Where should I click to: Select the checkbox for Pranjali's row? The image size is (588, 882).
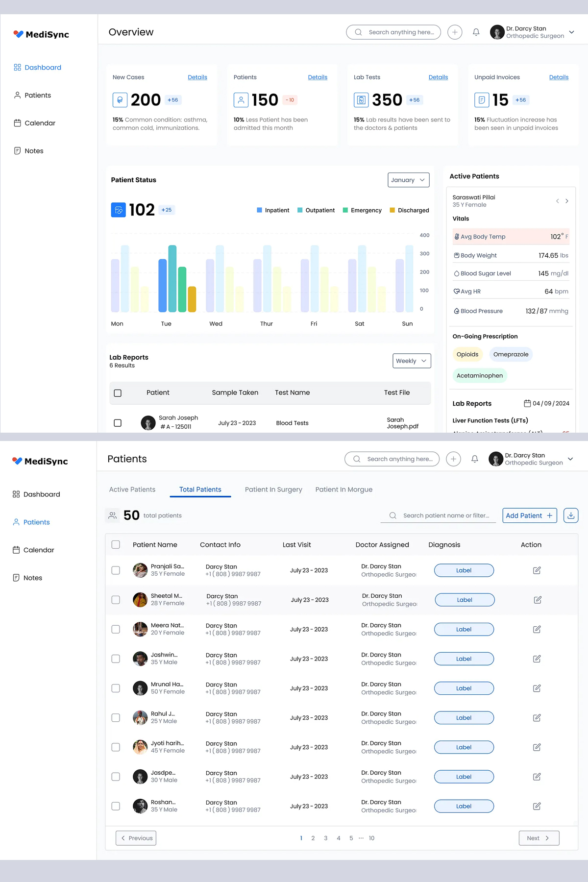116,570
